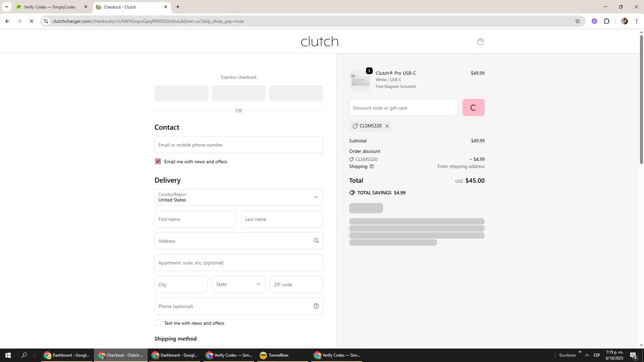Viewport: 644px width, 362px height.
Task: Click the Last name field
Action: point(282,219)
